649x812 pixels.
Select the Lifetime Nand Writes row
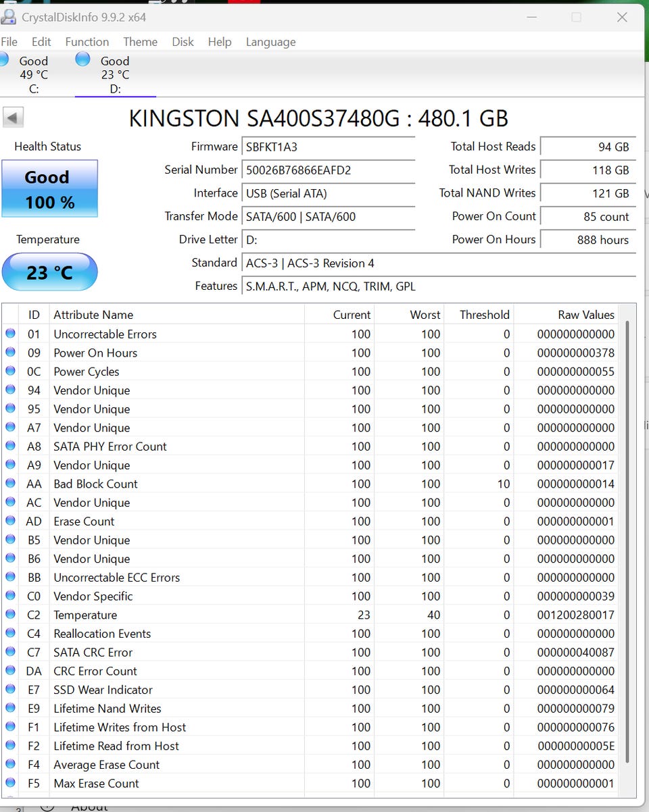[x=311, y=709]
